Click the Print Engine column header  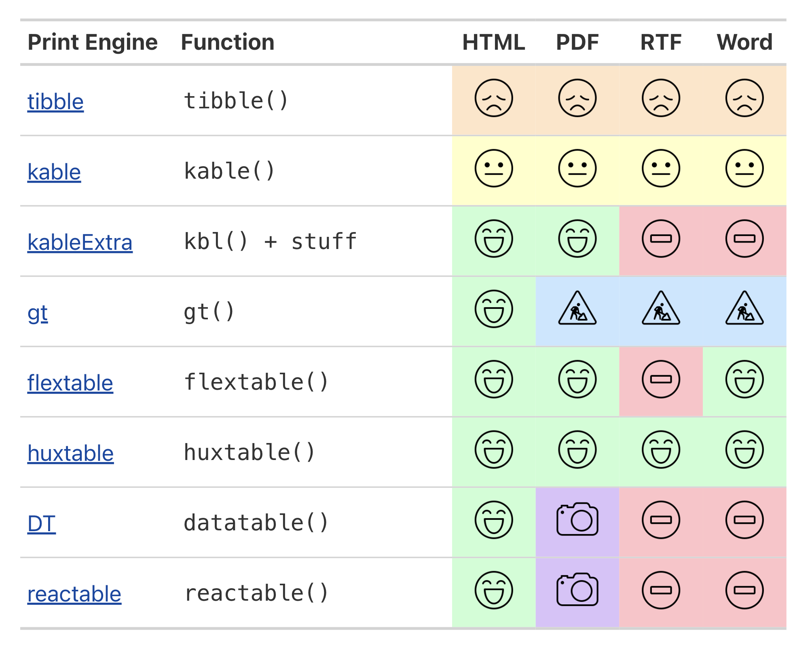coord(93,42)
